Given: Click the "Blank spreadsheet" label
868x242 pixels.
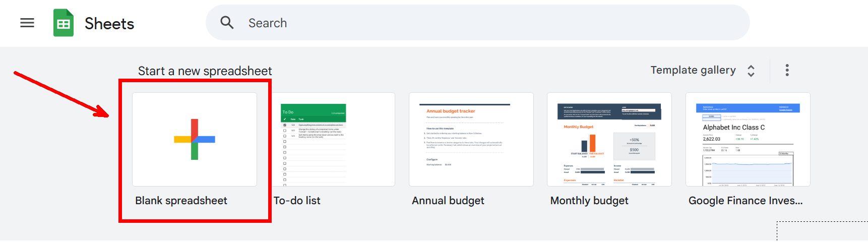Looking at the screenshot, I should [x=181, y=201].
